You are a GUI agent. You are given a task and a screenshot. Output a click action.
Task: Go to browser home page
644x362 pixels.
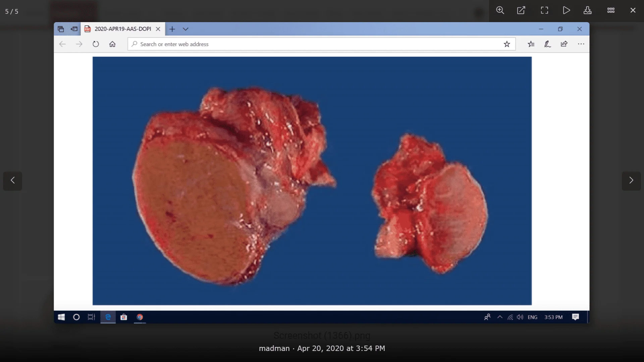[x=112, y=44]
